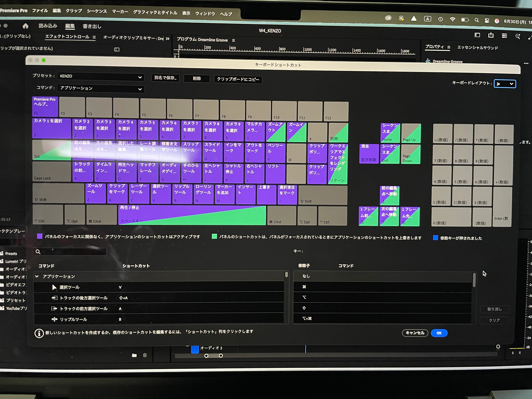This screenshot has height=399, width=532.
Task: Switch to the 書き出し workspace tab
Action: click(x=92, y=27)
